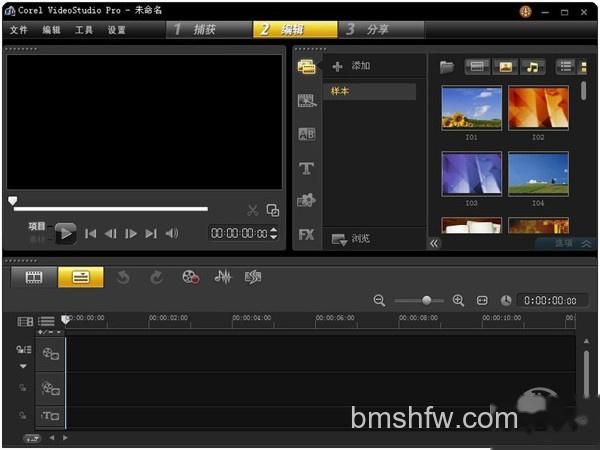
Task: Select the Graphic library icon
Action: pyautogui.click(x=307, y=200)
